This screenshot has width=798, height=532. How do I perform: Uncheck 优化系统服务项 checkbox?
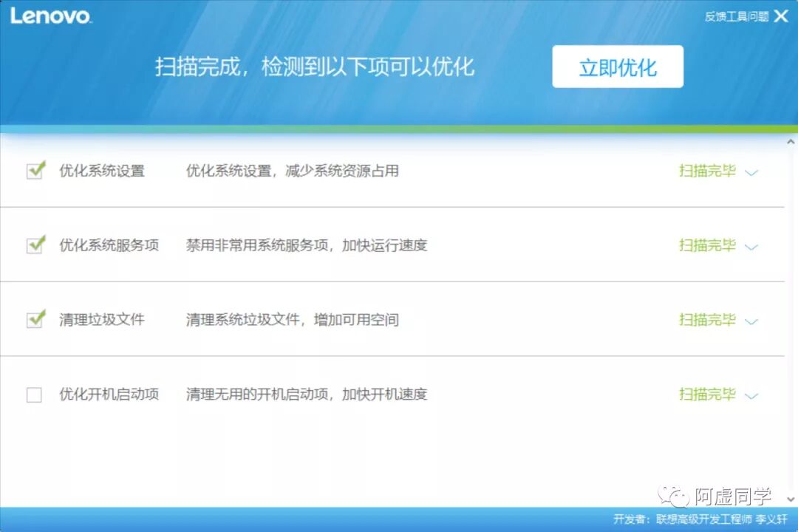coord(35,245)
